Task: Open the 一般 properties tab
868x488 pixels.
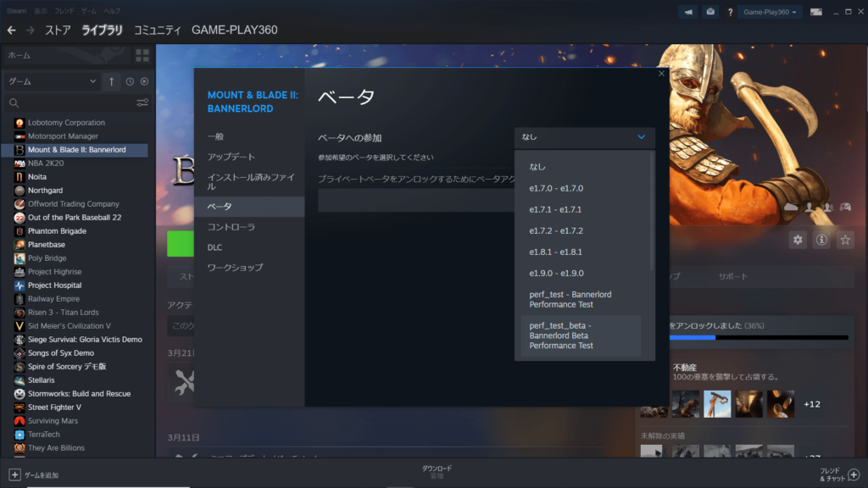Action: tap(249, 136)
